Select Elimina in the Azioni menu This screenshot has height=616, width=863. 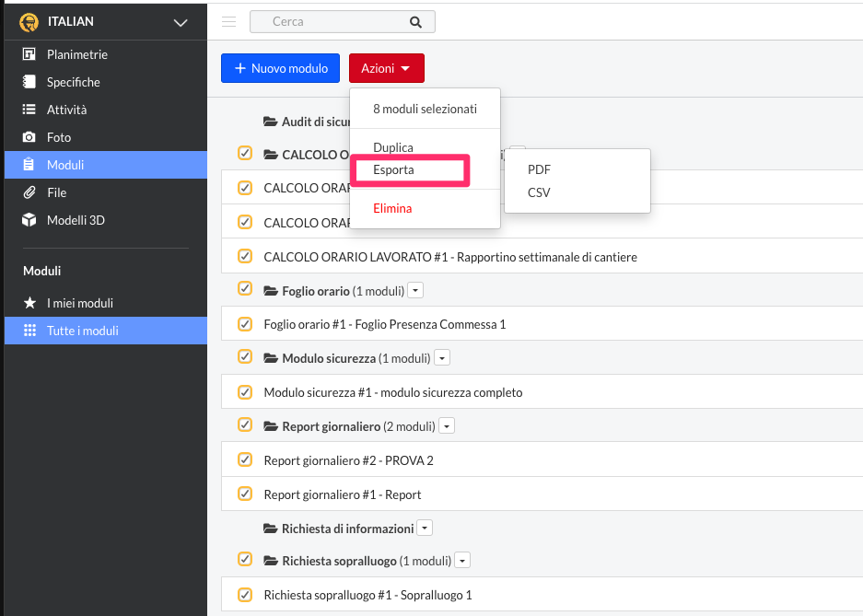(x=392, y=208)
